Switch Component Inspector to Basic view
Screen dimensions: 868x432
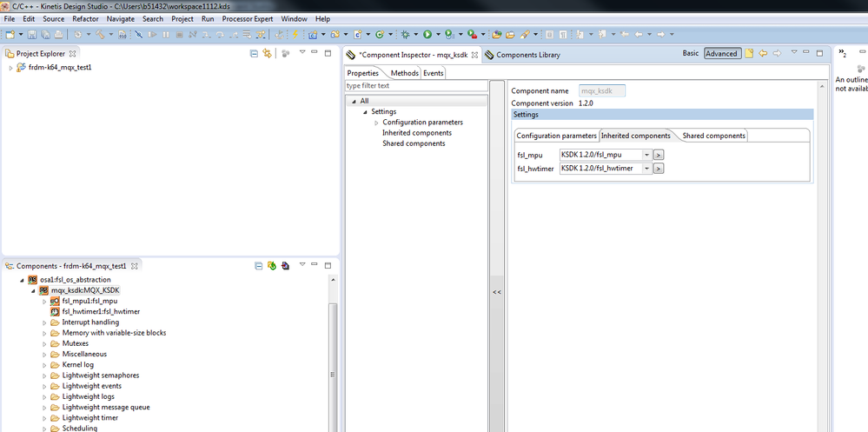[x=690, y=54]
